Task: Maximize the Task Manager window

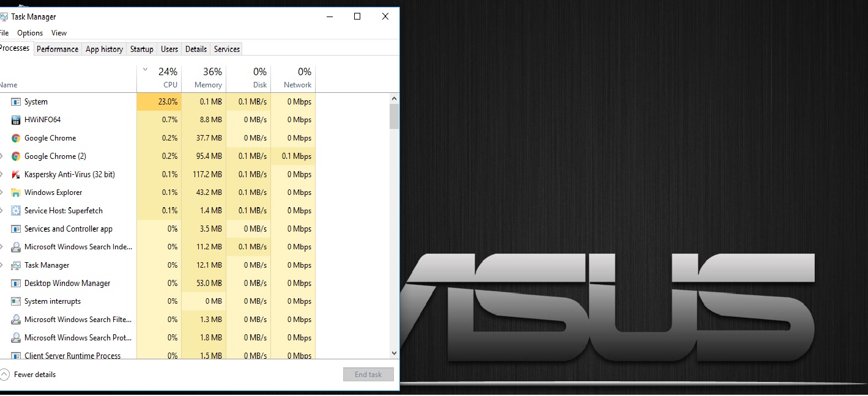Action: point(357,16)
